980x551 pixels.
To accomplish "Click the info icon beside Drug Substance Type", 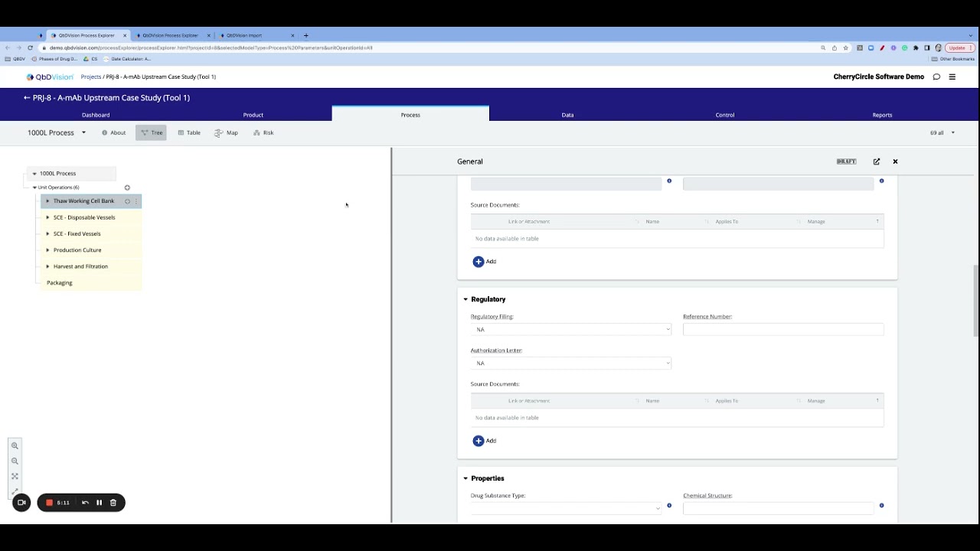I will (669, 505).
